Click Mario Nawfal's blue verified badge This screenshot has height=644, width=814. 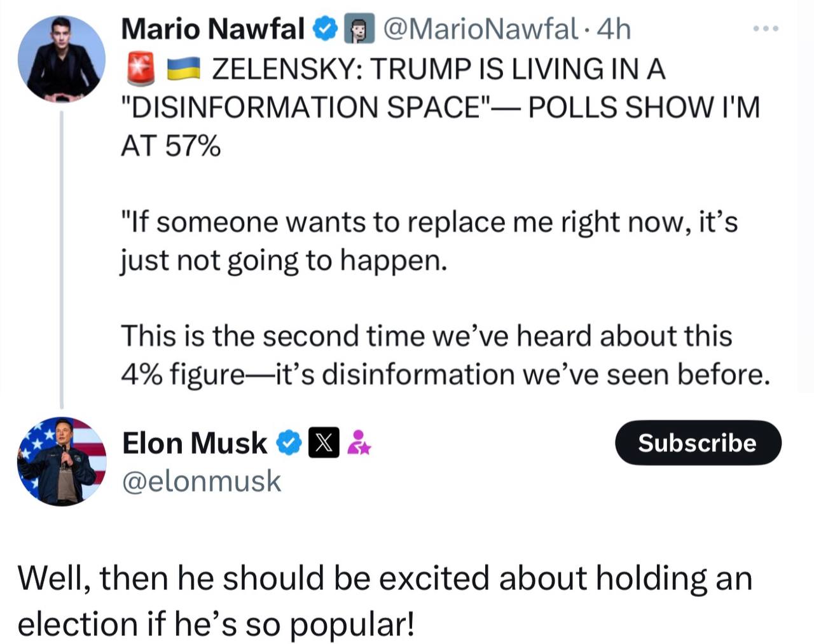(326, 29)
